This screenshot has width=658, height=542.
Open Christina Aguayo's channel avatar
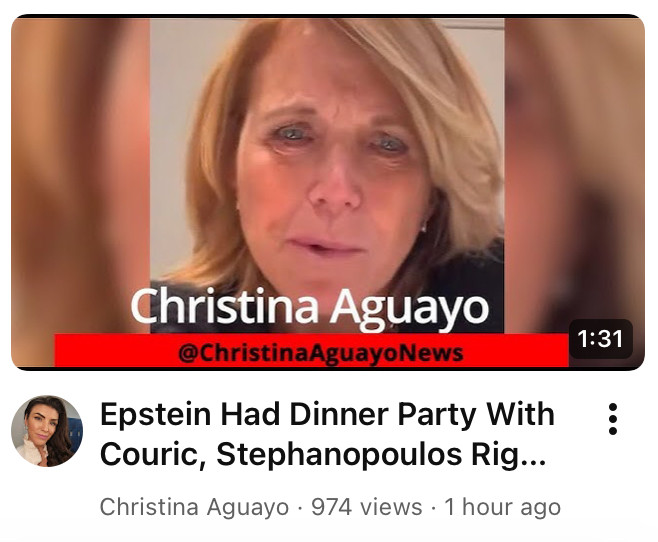[x=47, y=431]
